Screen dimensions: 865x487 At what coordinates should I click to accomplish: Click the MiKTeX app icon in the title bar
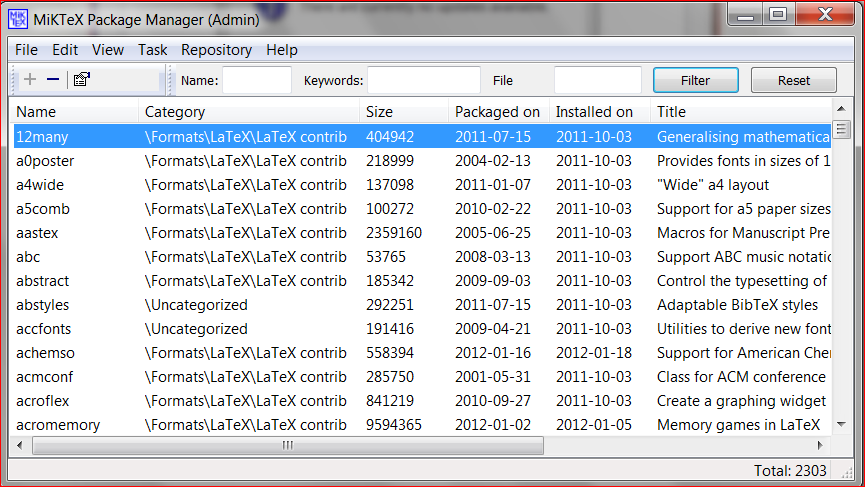pos(18,19)
